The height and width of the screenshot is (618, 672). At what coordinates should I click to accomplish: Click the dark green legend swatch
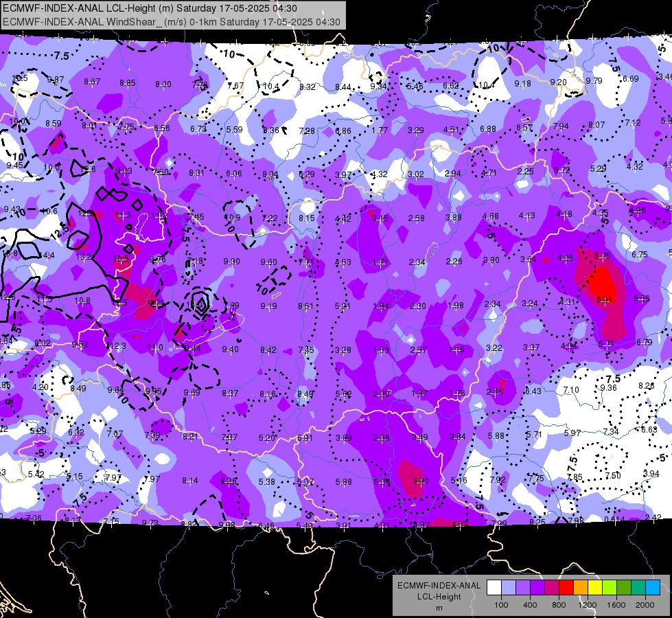[623, 588]
